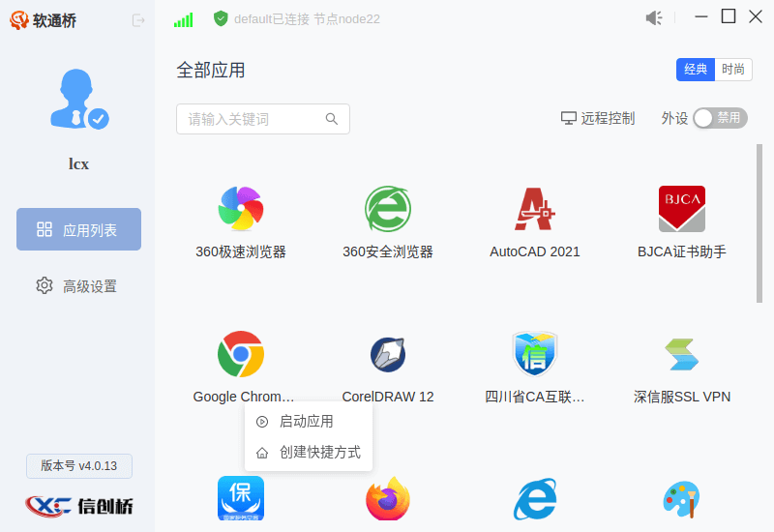Switch to the 经典 view
The height and width of the screenshot is (532, 774).
coord(695,69)
